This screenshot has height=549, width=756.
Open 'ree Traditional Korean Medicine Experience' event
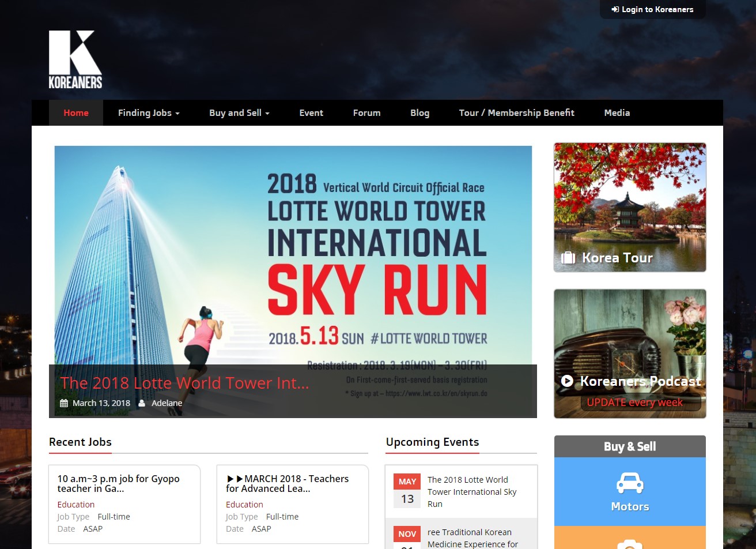coord(473,538)
